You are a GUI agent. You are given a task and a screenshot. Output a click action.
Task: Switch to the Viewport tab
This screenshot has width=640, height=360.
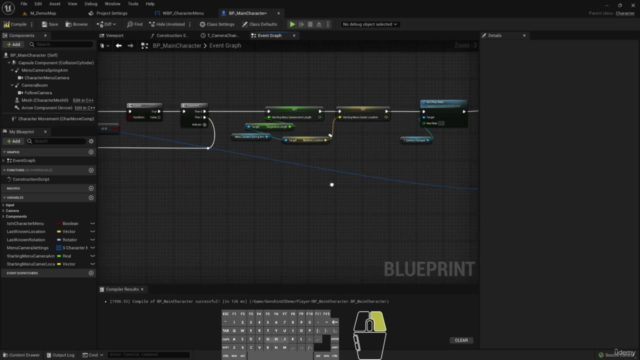[x=114, y=36]
